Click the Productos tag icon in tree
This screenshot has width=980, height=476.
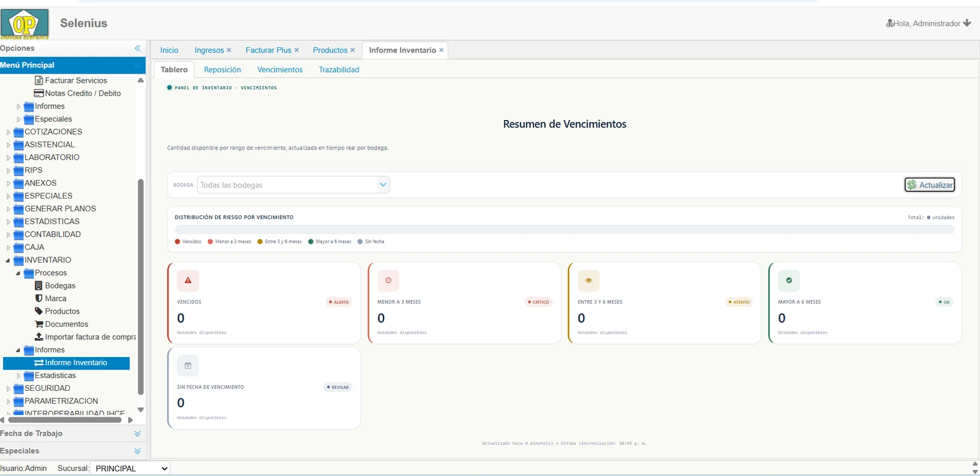coord(39,311)
